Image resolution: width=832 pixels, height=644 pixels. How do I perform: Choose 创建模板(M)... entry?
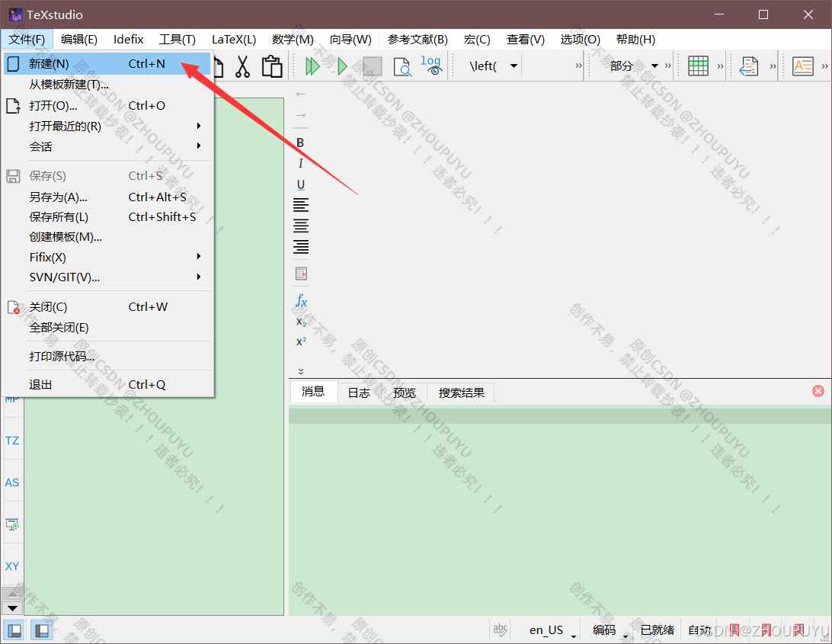[107, 237]
